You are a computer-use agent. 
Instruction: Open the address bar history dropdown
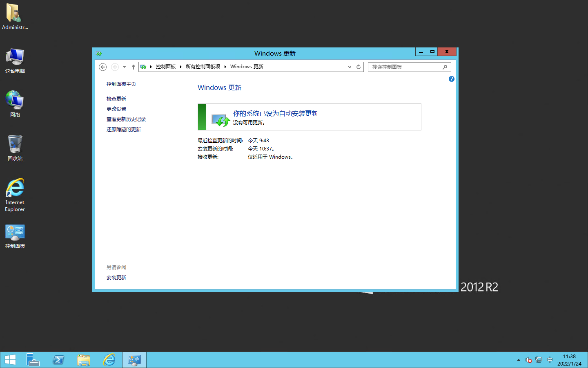(350, 67)
